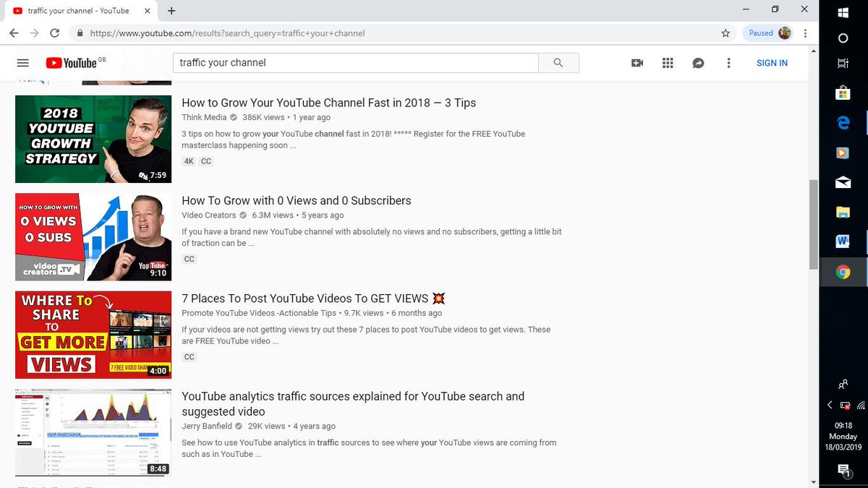Open 'How to Grow Your YouTube Channel Fast' title
The width and height of the screenshot is (868, 488).
point(328,103)
